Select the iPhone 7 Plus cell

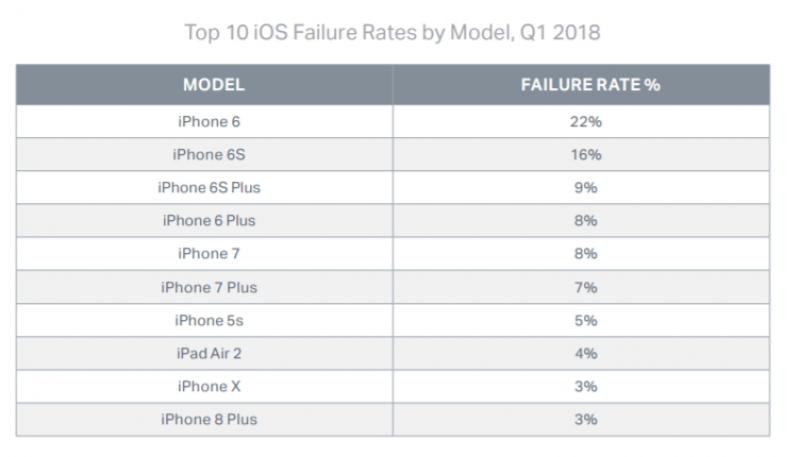pos(209,288)
